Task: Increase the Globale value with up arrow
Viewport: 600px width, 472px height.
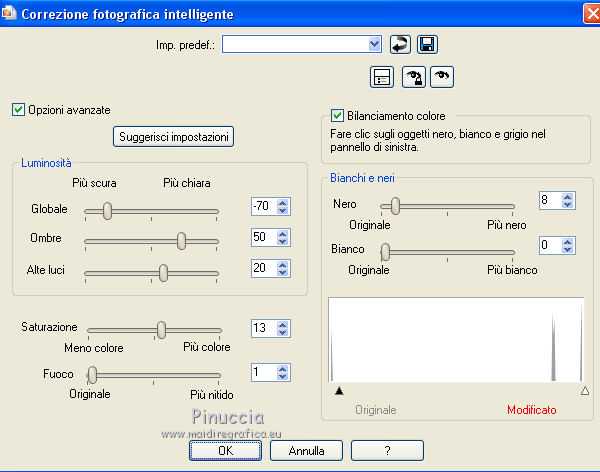Action: point(283,203)
